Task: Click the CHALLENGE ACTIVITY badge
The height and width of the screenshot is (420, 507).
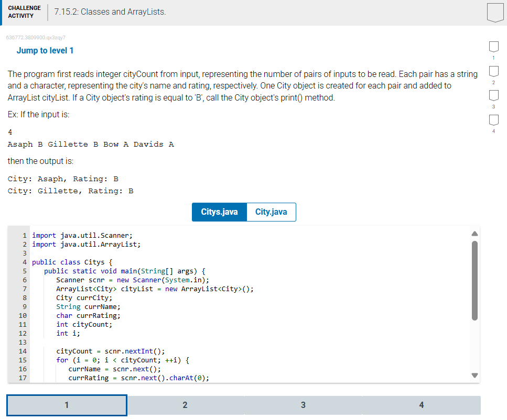Action: click(x=25, y=12)
